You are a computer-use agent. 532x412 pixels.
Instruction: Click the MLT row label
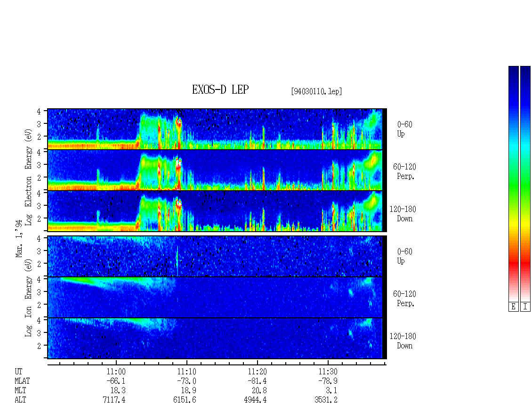pos(20,391)
